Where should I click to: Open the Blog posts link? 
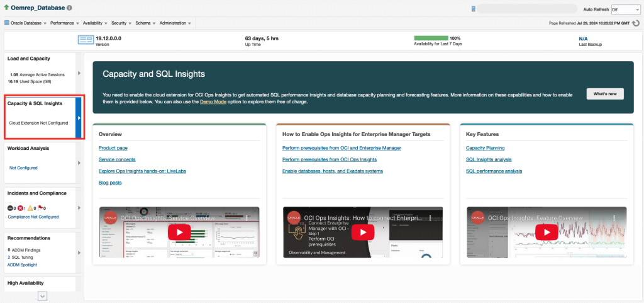point(110,183)
